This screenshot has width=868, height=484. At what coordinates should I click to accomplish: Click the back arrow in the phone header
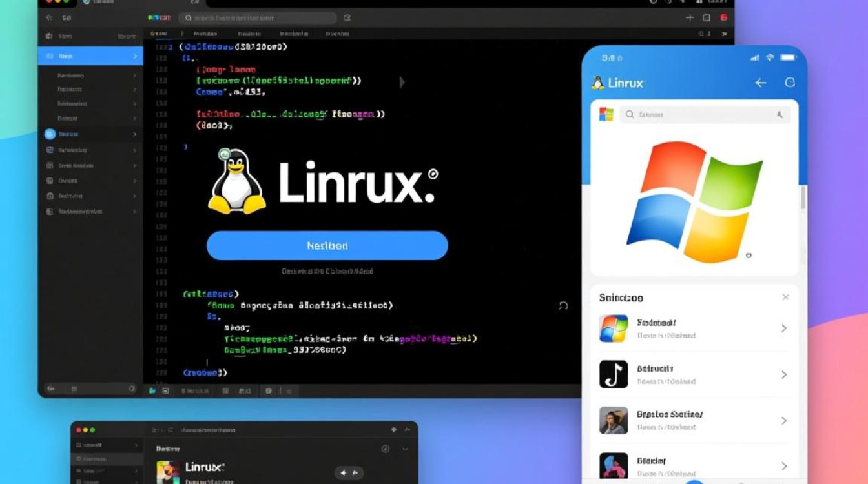(x=760, y=83)
